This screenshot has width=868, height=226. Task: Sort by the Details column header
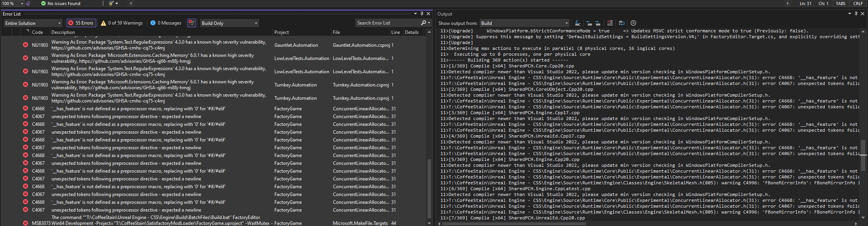(x=412, y=32)
